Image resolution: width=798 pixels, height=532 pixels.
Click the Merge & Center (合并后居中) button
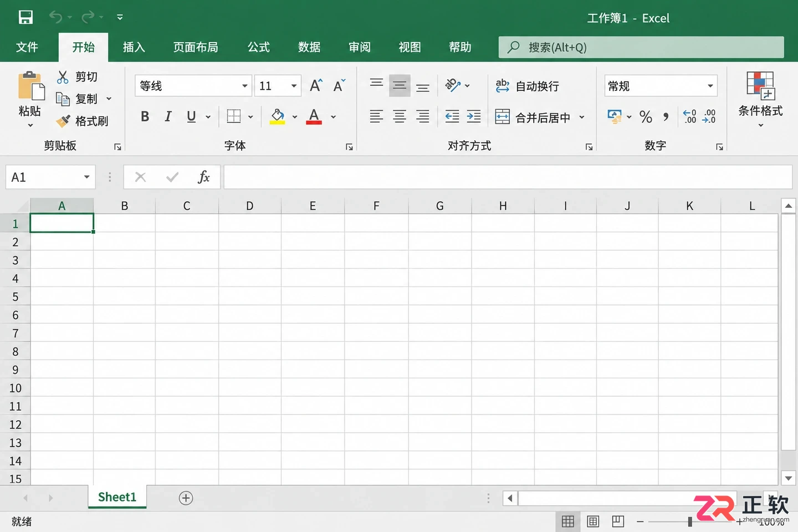click(533, 117)
